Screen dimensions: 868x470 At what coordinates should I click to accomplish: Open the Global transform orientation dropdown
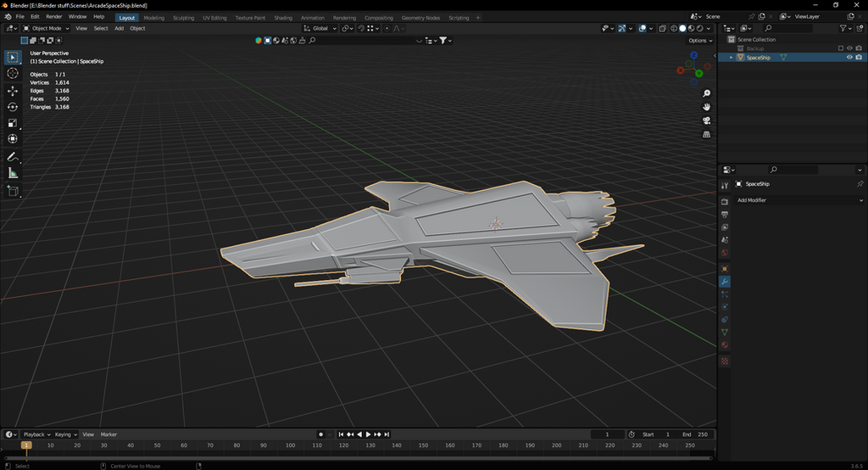tap(320, 28)
